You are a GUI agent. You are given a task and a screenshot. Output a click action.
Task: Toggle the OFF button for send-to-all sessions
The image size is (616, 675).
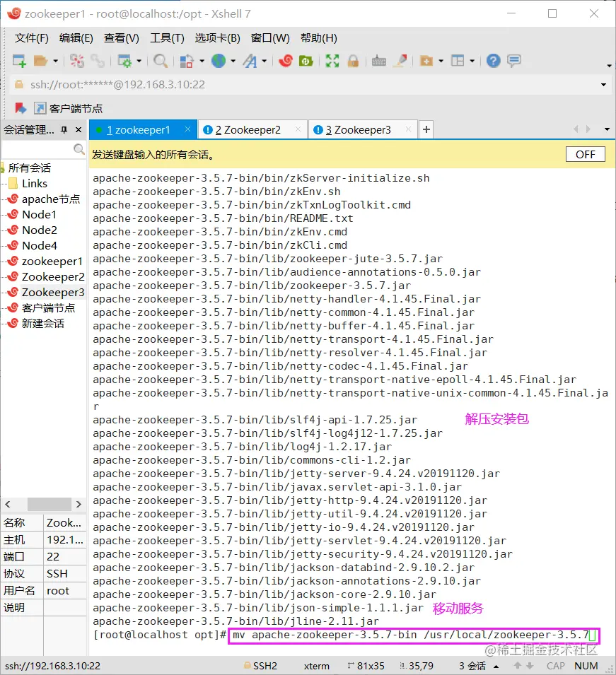[586, 154]
